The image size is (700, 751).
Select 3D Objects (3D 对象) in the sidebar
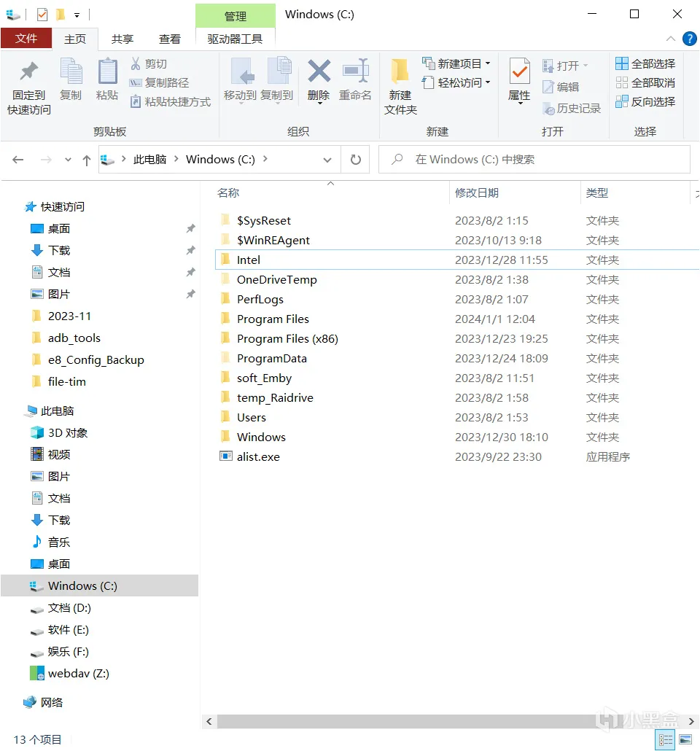click(x=68, y=433)
